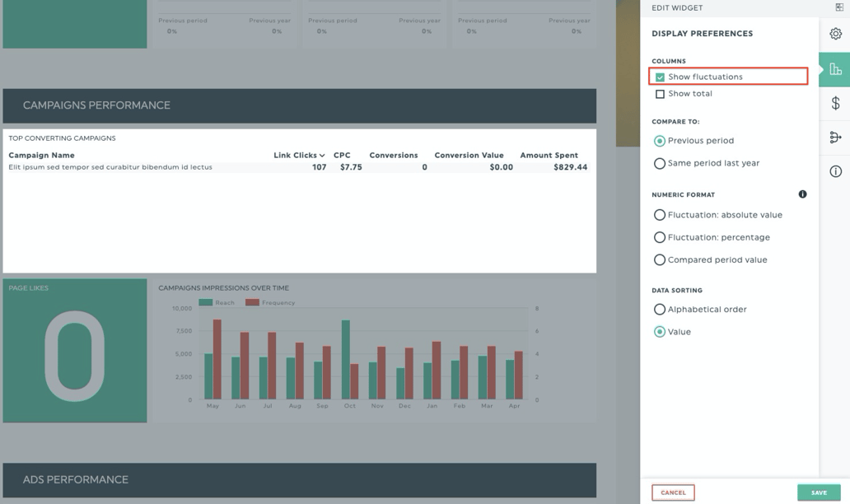Click info icon next to Numeric Format

pyautogui.click(x=802, y=194)
